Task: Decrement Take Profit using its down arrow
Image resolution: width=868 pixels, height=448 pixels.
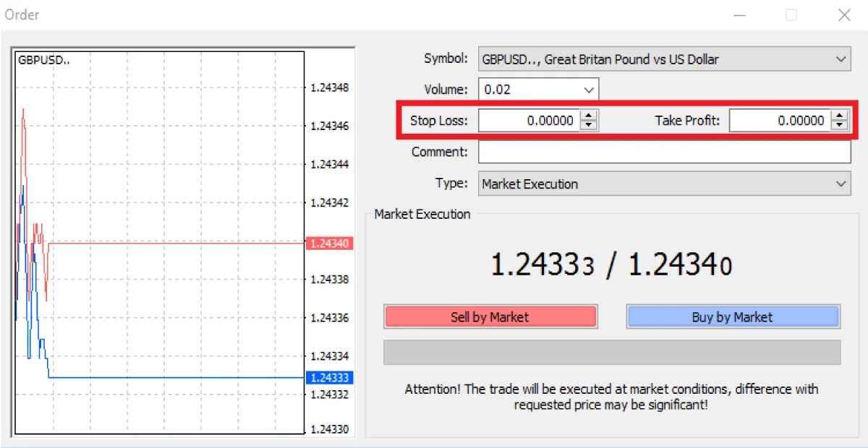Action: click(x=841, y=124)
